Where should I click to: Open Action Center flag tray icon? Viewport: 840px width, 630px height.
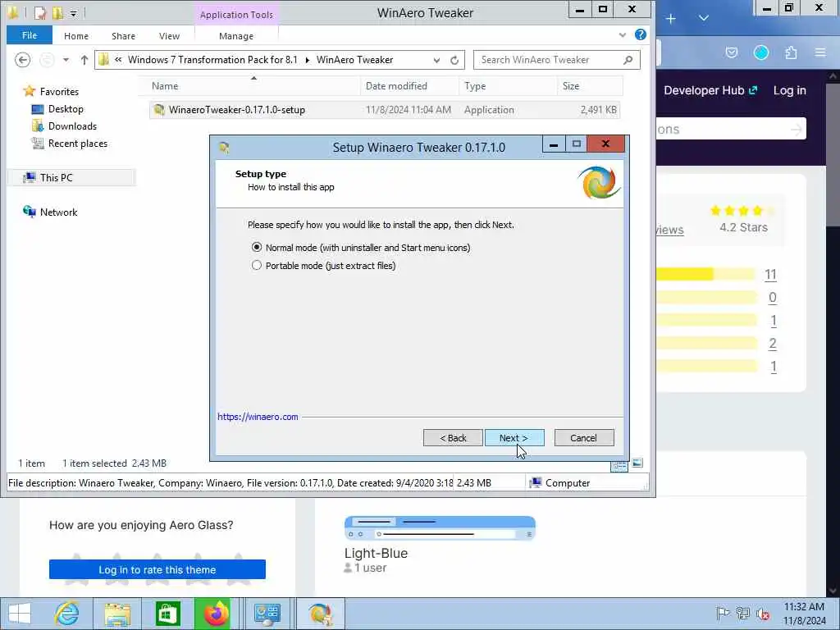(x=722, y=614)
